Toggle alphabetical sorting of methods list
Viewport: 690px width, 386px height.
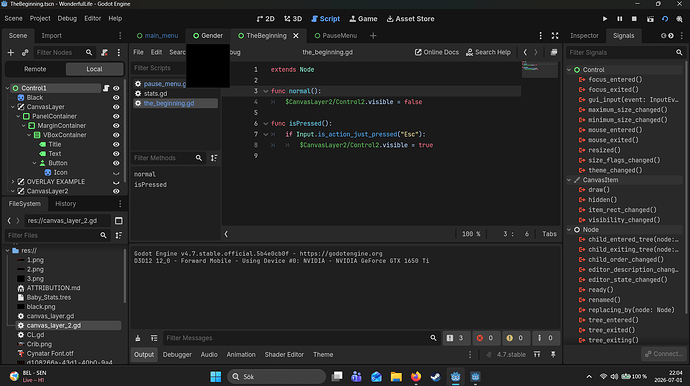point(214,158)
